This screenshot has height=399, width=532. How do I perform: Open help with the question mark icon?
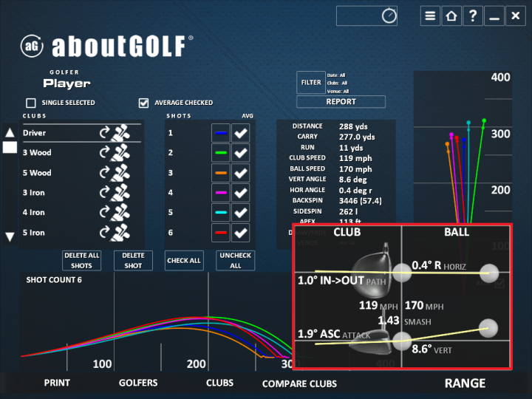[473, 16]
